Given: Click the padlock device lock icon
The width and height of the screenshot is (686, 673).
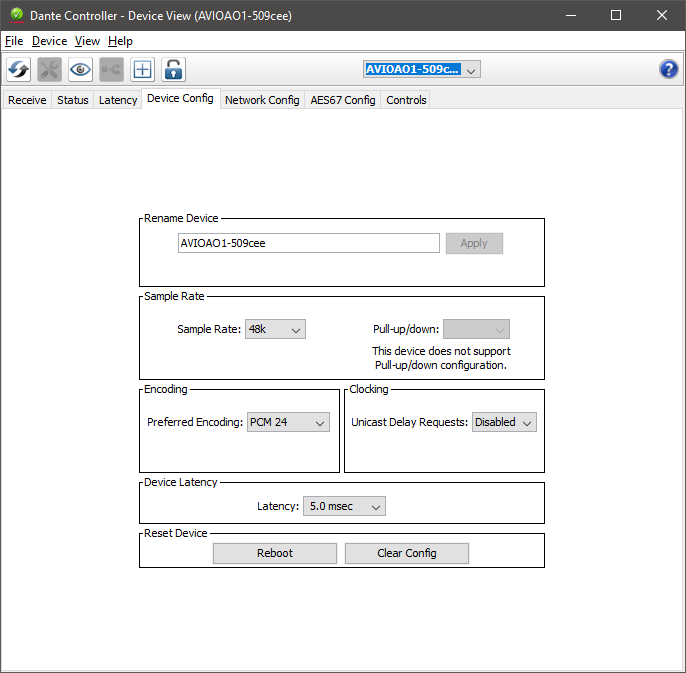Looking at the screenshot, I should point(174,69).
